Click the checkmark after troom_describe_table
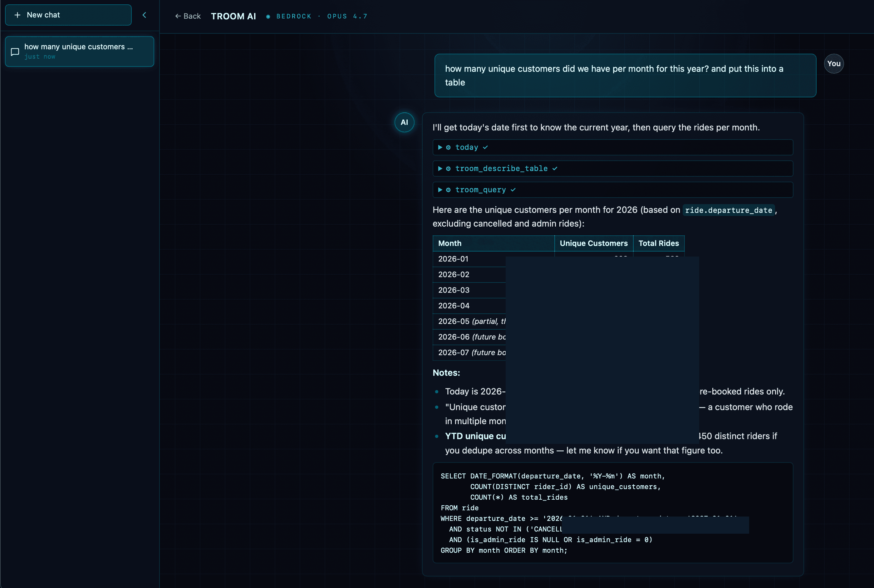 (x=555, y=169)
